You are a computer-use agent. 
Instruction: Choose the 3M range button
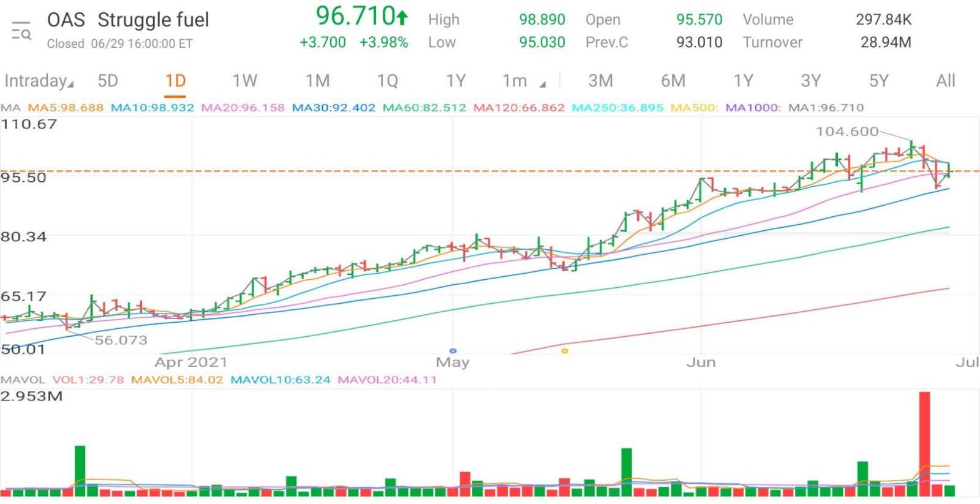600,81
